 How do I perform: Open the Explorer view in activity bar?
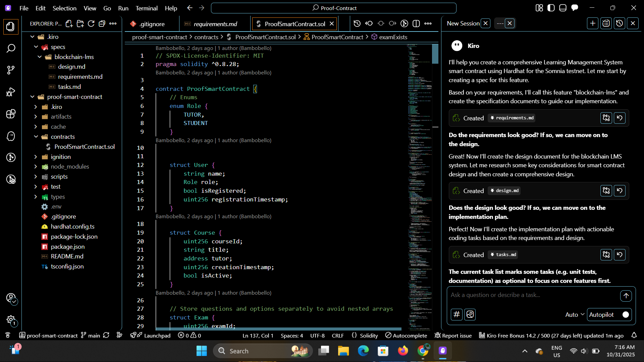tap(11, 26)
